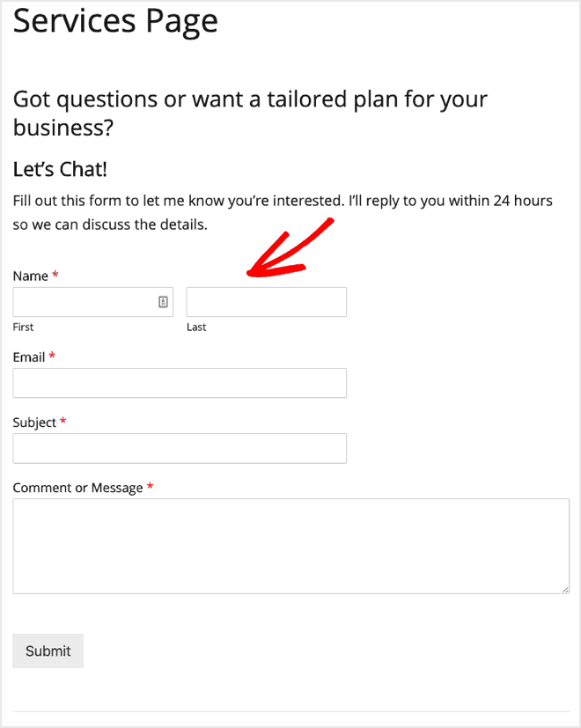Click the red asterisk next to Email
This screenshot has width=581, height=728.
coord(51,356)
